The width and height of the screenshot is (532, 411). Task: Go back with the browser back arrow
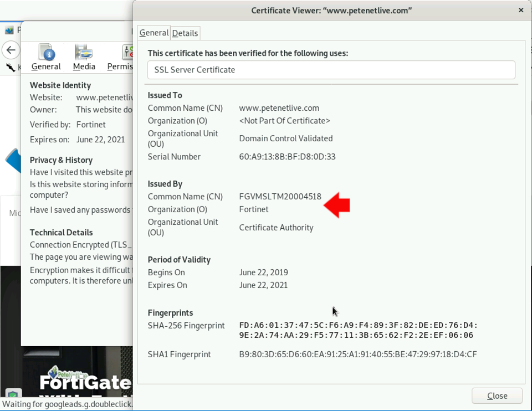11,50
